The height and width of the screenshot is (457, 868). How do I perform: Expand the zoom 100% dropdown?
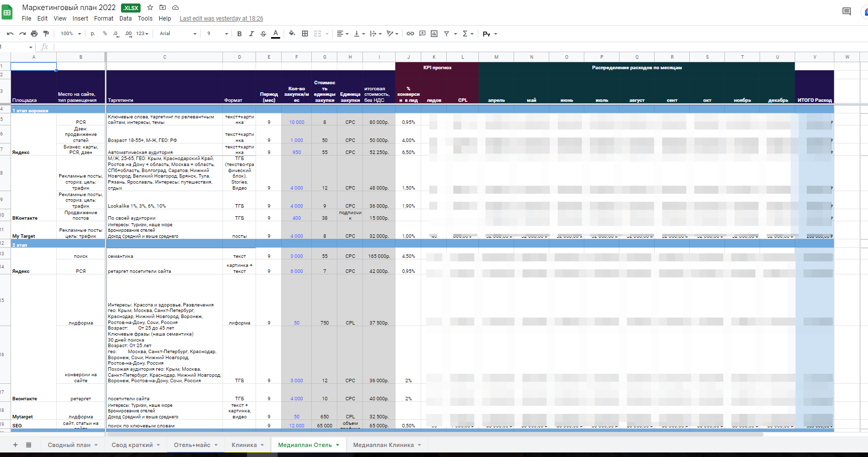tap(71, 34)
